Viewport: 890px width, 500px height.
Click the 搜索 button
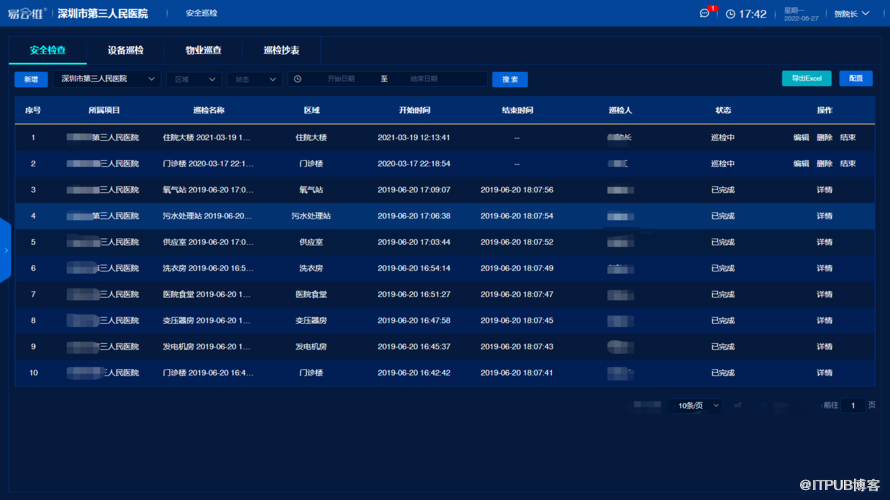[510, 79]
